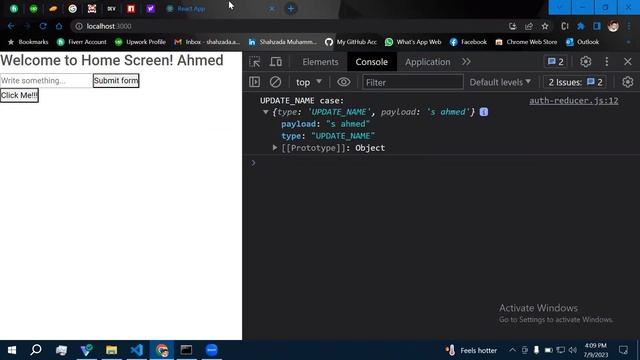640x360 pixels.
Task: Switch to the Application tab
Action: point(427,62)
